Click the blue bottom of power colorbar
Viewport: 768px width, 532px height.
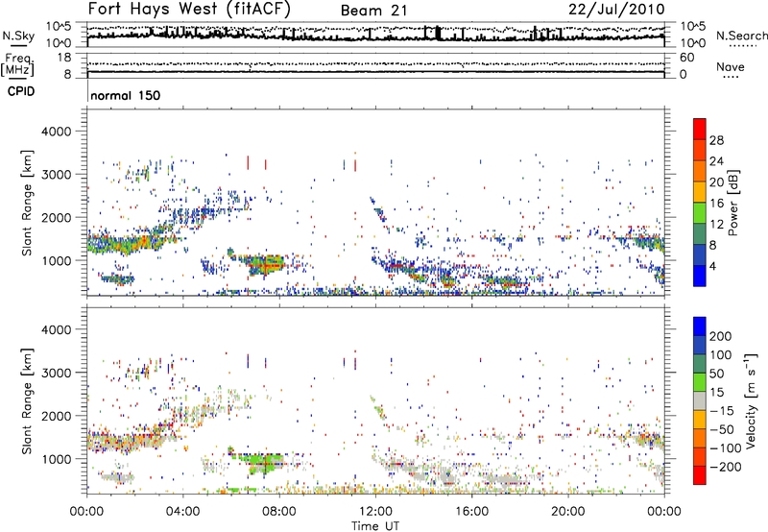click(700, 276)
